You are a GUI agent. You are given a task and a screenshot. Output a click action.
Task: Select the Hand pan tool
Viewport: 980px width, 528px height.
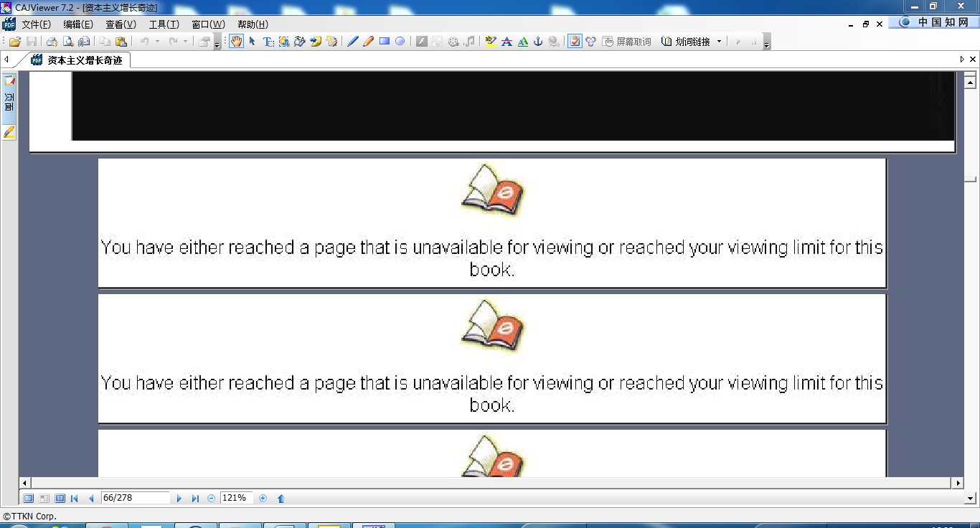236,42
